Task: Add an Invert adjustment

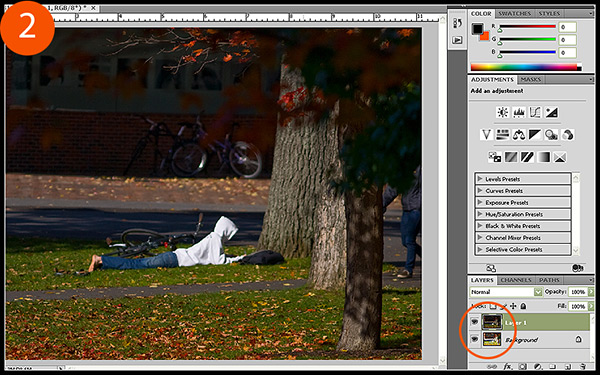Action: [x=494, y=157]
